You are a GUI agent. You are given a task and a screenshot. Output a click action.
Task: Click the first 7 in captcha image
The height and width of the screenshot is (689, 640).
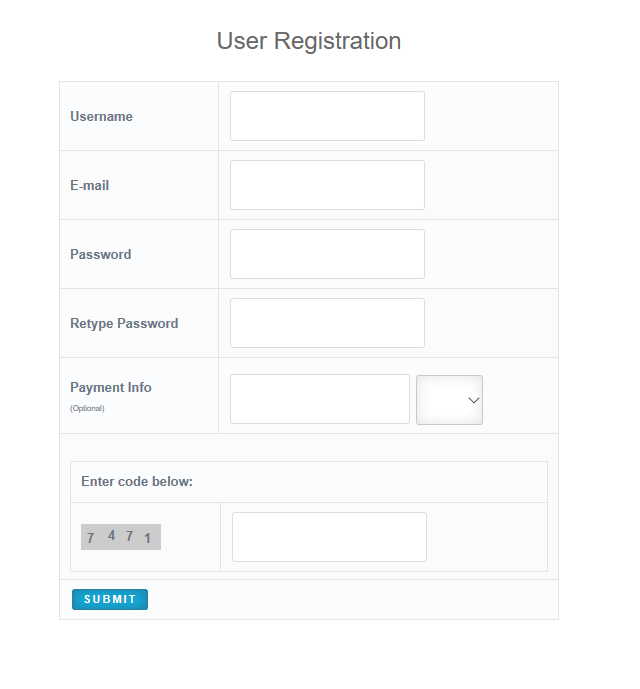tap(90, 538)
